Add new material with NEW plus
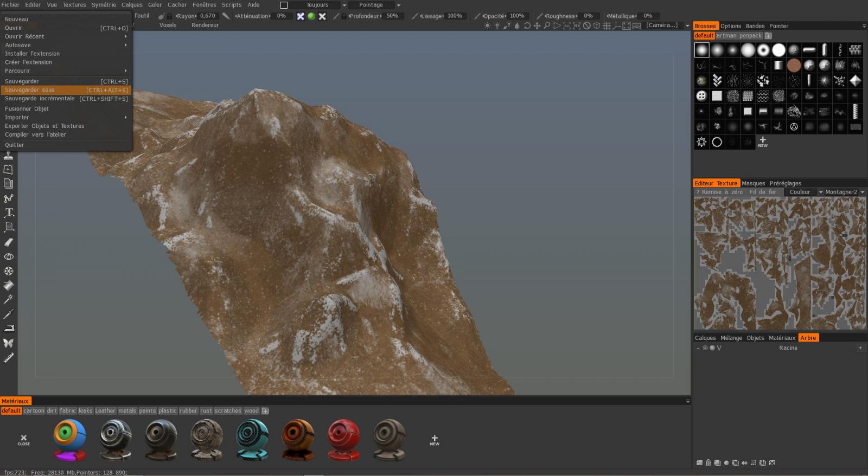The image size is (868, 476). click(435, 440)
